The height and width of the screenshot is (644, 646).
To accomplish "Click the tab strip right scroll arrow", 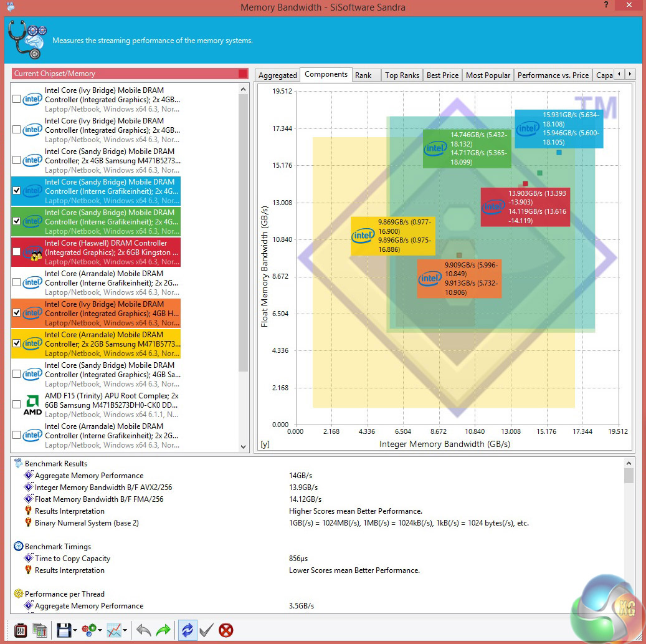I will [x=630, y=74].
